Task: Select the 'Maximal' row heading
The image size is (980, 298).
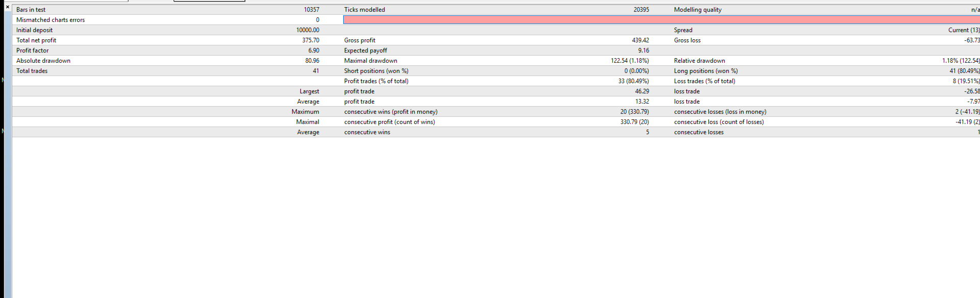Action: click(307, 122)
